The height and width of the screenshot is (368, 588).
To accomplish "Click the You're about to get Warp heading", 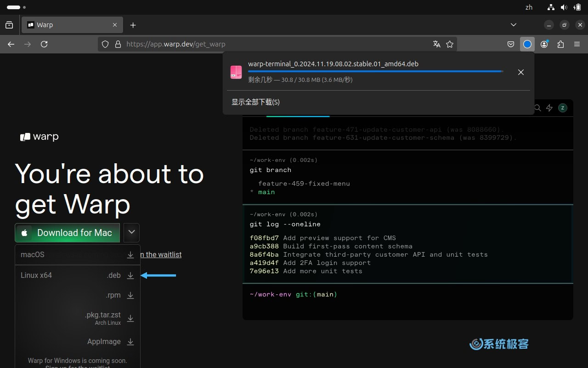I will [109, 189].
